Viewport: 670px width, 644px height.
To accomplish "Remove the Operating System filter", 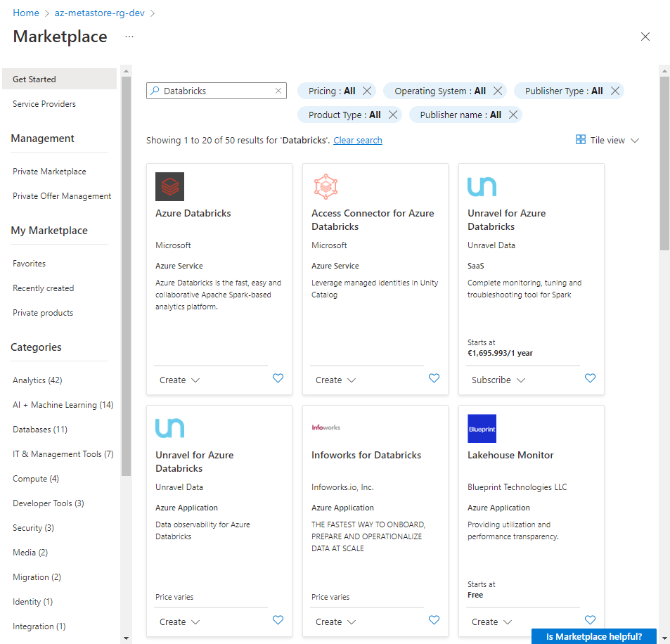I will [x=498, y=91].
